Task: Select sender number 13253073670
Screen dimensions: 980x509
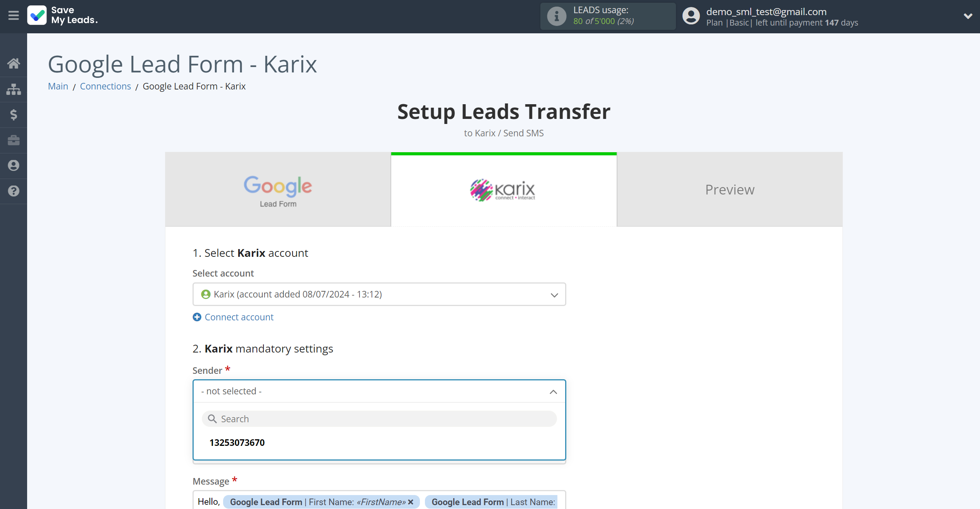Action: pos(237,442)
